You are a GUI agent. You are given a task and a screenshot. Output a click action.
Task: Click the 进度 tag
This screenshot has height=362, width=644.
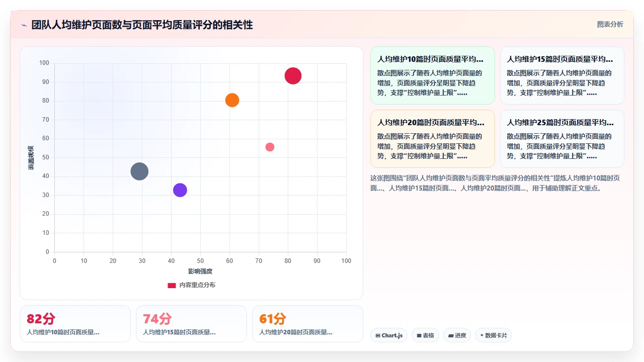457,335
